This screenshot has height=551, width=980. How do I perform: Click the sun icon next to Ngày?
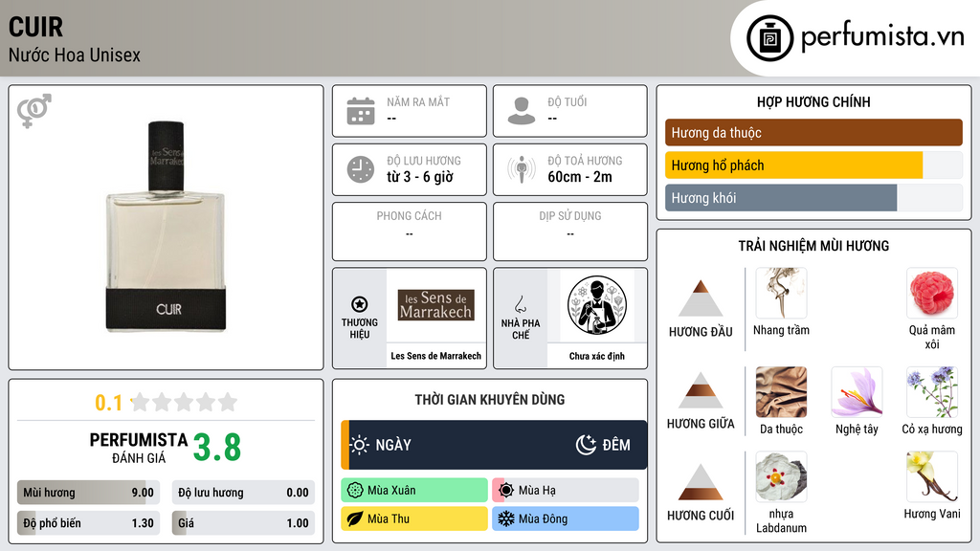[x=360, y=445]
